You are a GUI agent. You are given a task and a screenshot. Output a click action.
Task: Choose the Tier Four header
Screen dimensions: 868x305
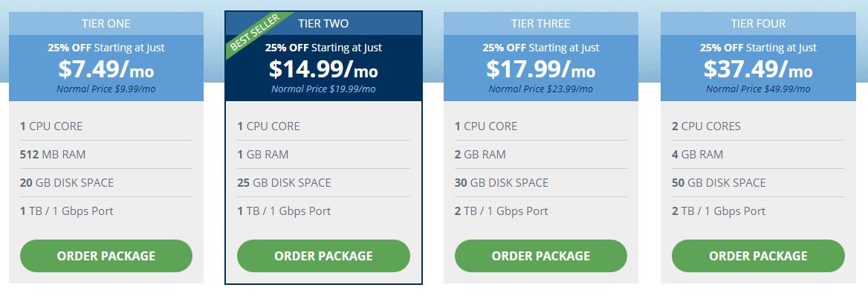pyautogui.click(x=759, y=23)
